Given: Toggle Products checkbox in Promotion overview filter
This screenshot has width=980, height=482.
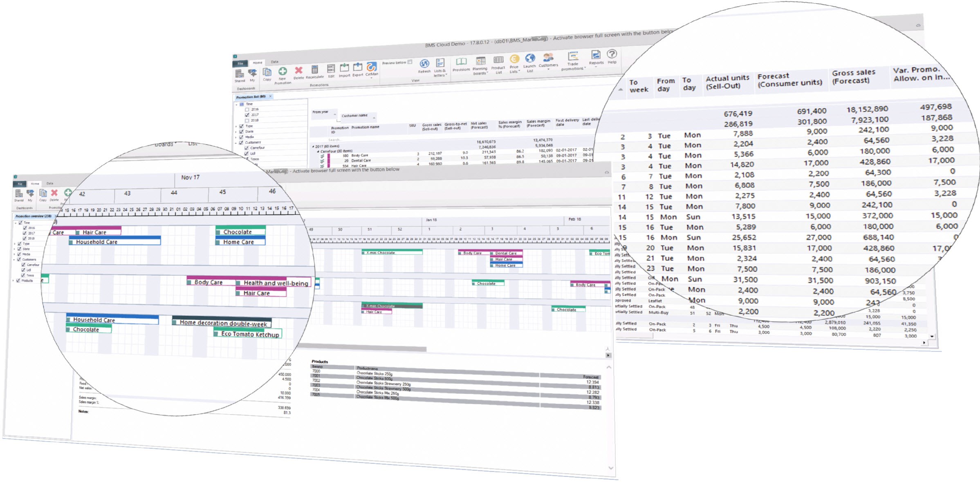Looking at the screenshot, I should pos(18,281).
